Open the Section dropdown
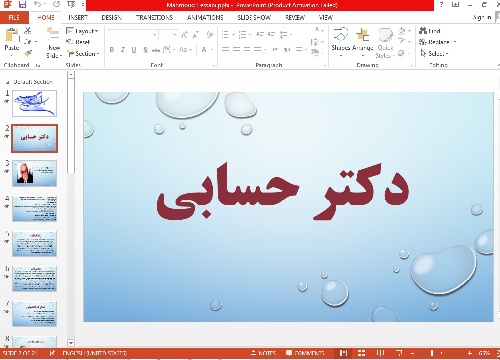 (83, 53)
